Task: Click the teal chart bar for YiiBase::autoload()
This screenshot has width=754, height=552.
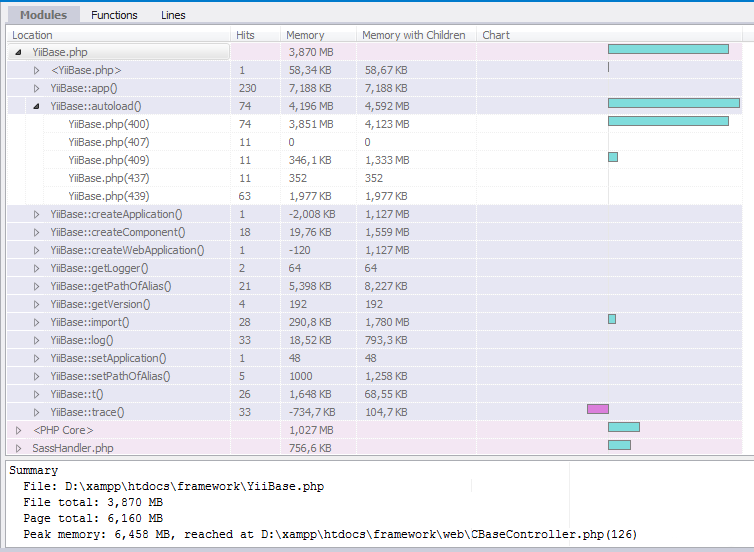Action: click(x=673, y=103)
